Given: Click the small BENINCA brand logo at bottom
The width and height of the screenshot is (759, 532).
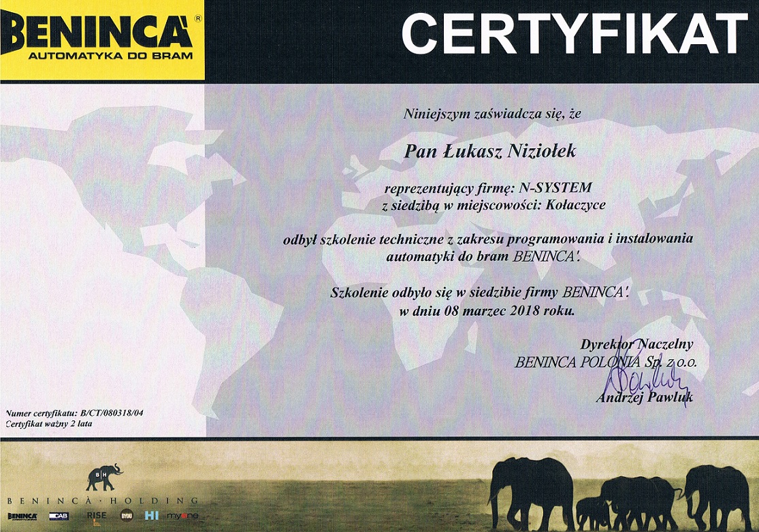Looking at the screenshot, I should pyautogui.click(x=22, y=516).
